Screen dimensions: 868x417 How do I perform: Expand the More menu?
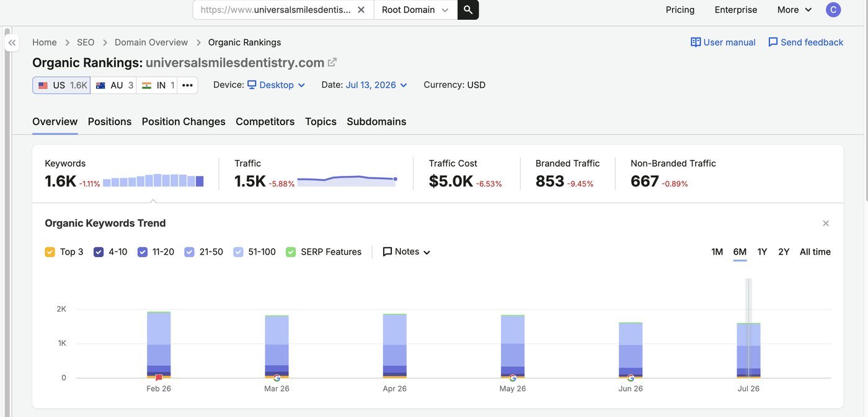pyautogui.click(x=794, y=10)
